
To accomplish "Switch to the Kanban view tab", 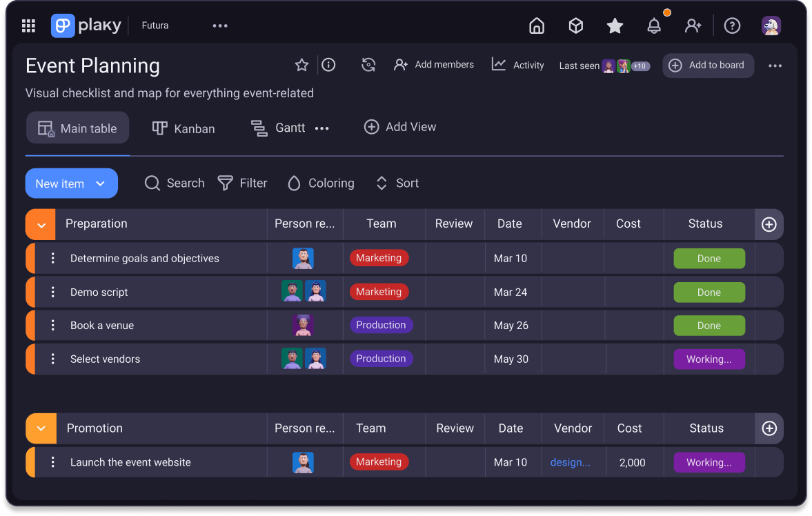I will (x=184, y=128).
